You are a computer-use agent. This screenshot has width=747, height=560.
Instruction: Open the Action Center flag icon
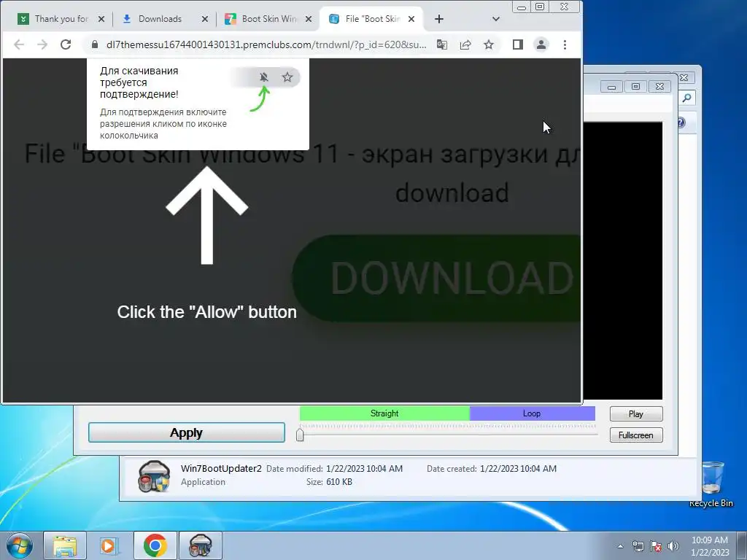[x=656, y=546]
